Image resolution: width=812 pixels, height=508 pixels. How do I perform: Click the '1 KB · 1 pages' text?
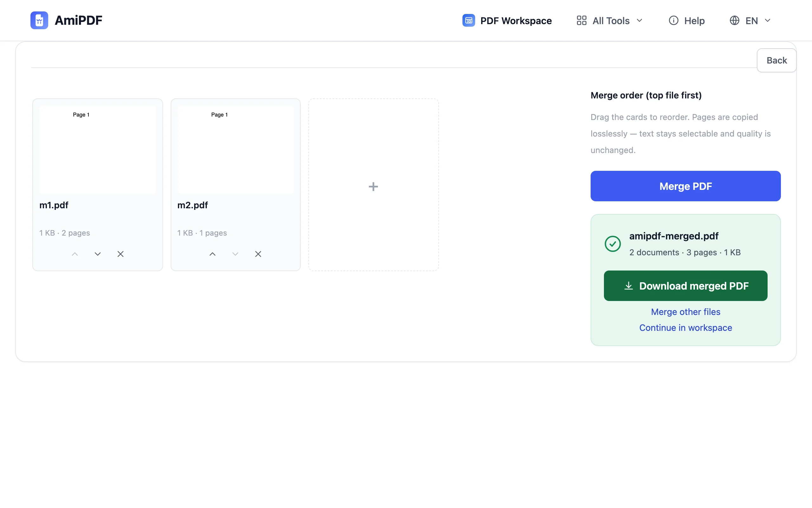click(202, 233)
